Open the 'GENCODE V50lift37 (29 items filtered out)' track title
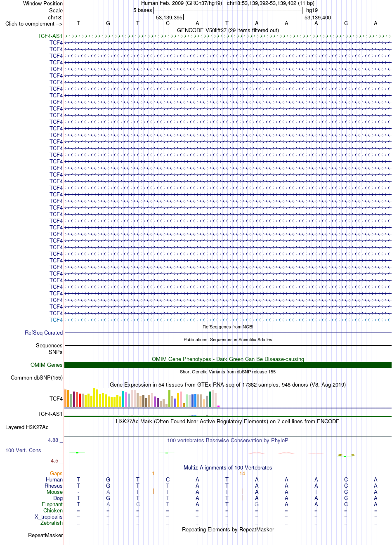The image size is (392, 545). coord(228,30)
